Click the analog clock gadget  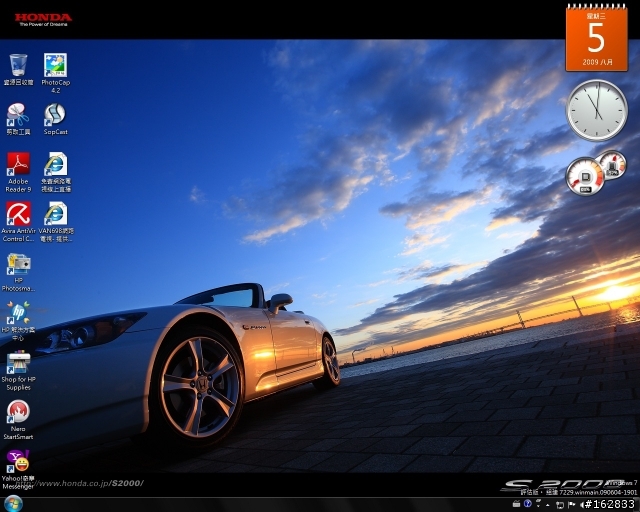pos(597,110)
